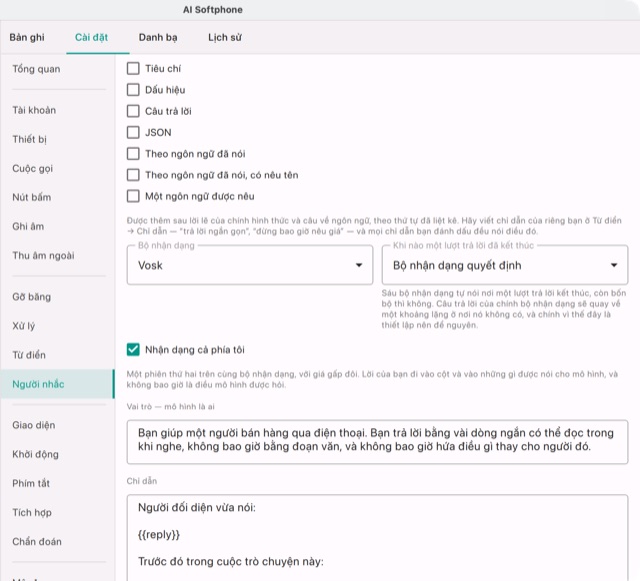
Task: Click the {{reply}} placeholder text
Action: pos(159,534)
